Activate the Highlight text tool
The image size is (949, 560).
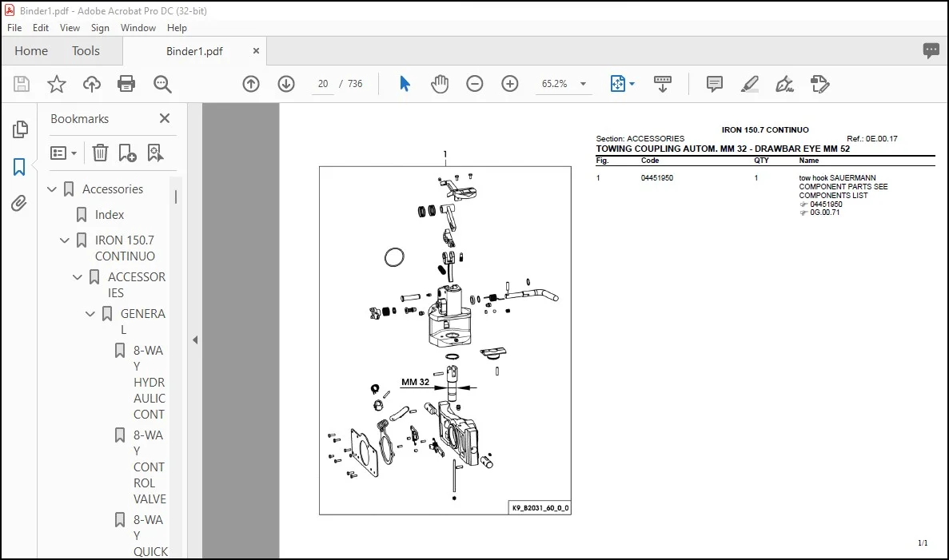pyautogui.click(x=749, y=83)
